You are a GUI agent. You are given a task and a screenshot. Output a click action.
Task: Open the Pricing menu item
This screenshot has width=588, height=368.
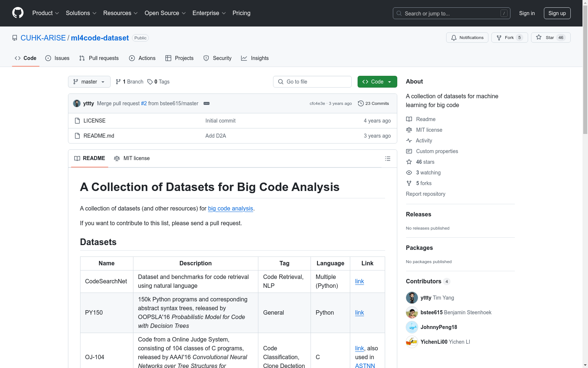coord(241,13)
